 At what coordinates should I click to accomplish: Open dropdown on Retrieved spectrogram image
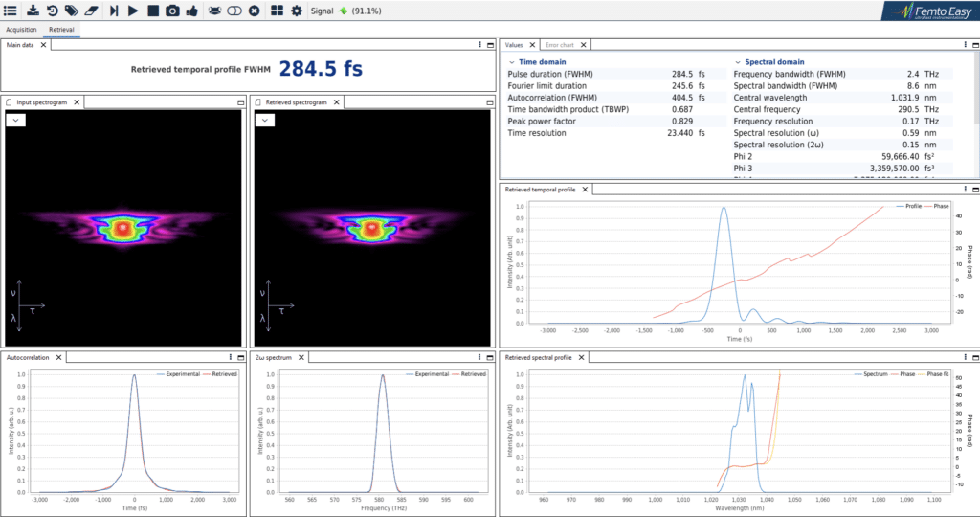265,120
